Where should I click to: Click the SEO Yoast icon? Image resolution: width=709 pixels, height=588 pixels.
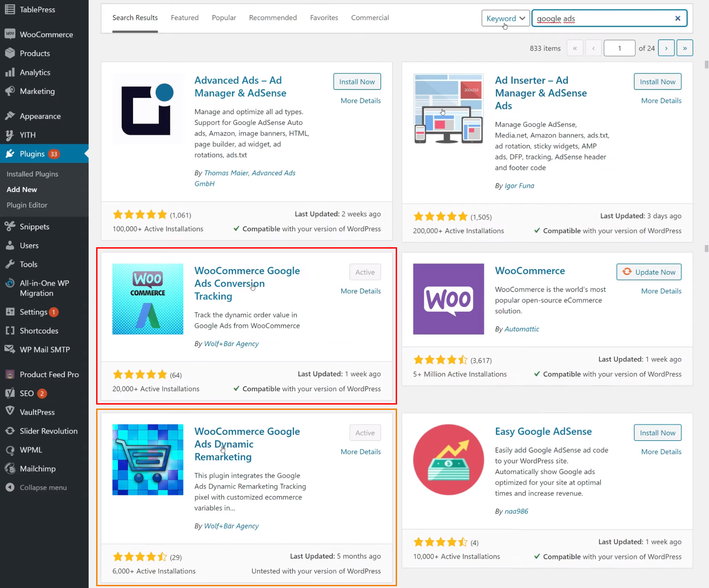click(10, 393)
